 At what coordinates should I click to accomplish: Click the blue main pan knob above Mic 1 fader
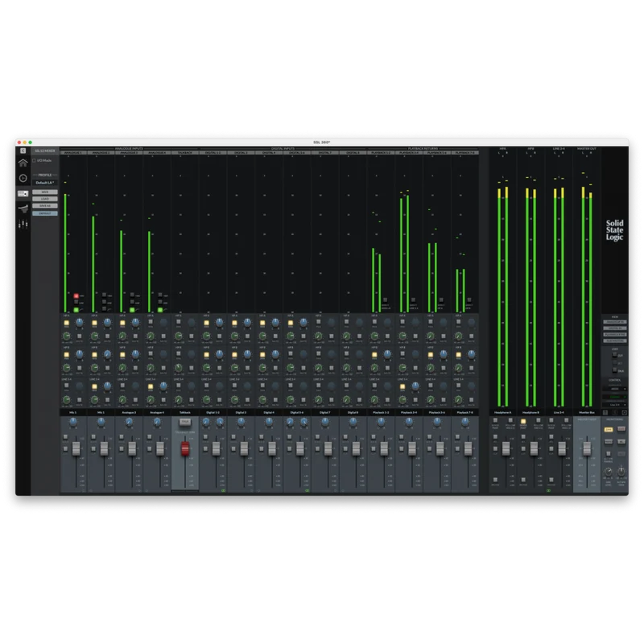pos(73,422)
